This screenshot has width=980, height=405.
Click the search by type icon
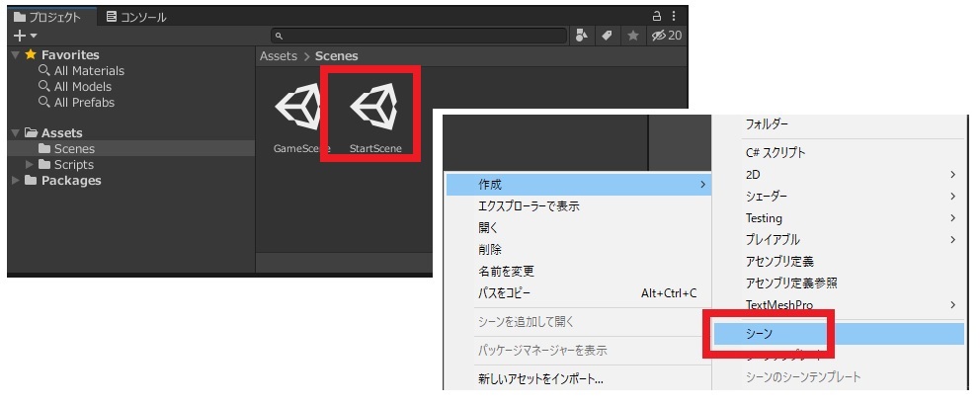click(x=582, y=36)
